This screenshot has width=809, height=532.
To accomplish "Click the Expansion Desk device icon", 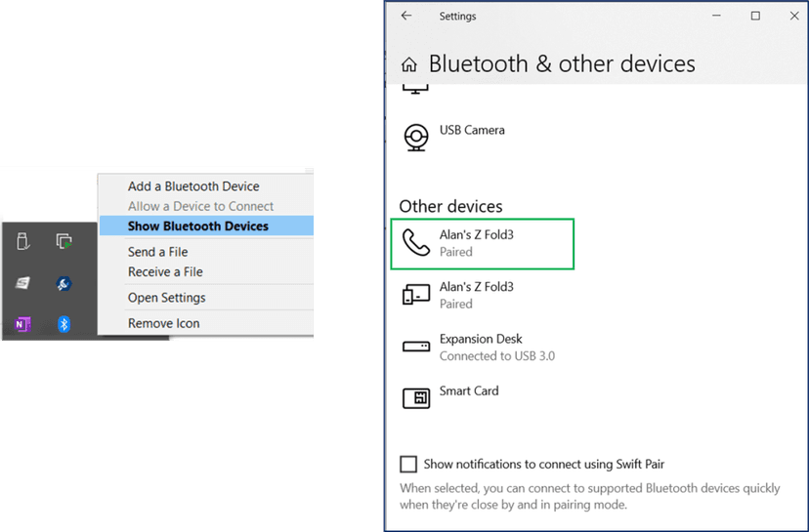I will [416, 347].
